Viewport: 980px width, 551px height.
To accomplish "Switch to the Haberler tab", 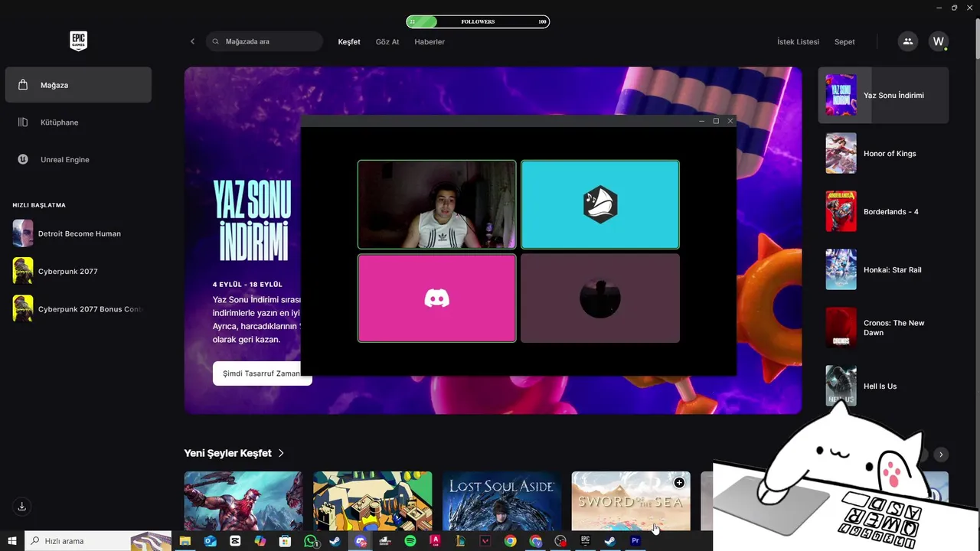I will [430, 42].
